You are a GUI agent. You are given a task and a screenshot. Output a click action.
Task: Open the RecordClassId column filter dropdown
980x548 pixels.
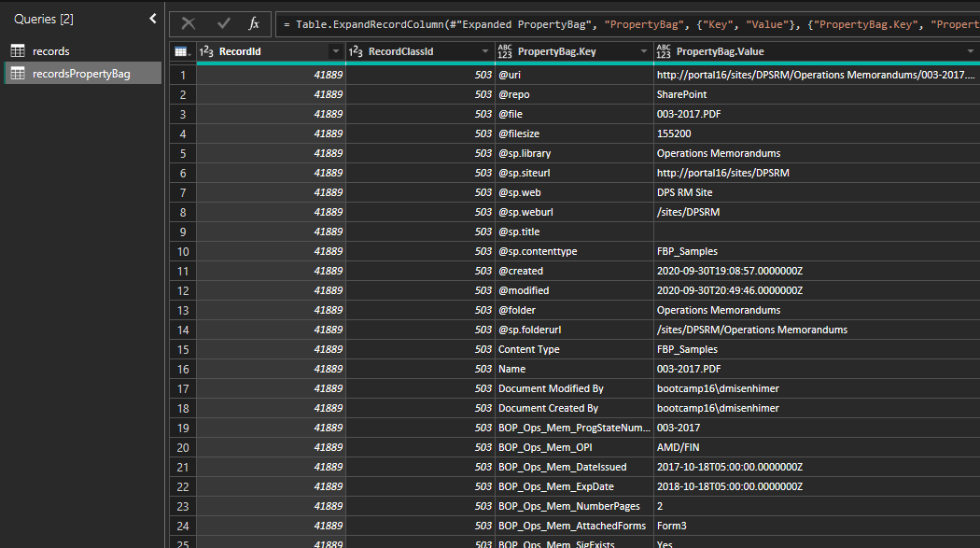(484, 52)
